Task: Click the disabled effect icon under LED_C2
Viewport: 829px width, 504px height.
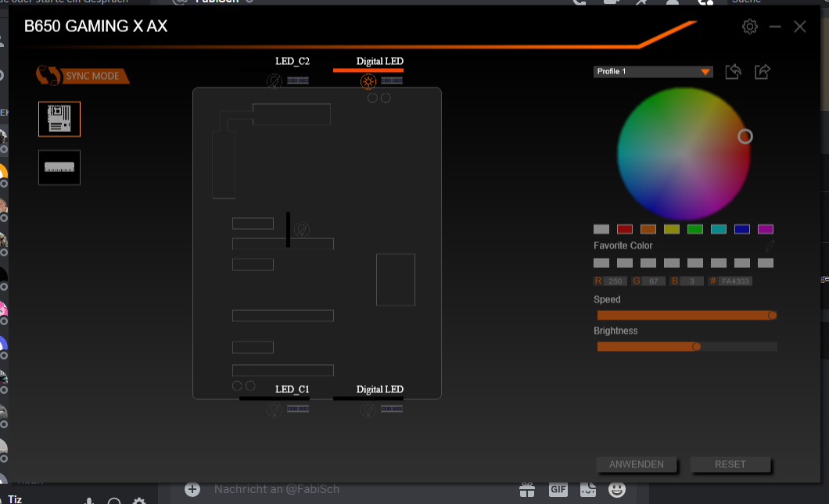Action: pos(275,80)
